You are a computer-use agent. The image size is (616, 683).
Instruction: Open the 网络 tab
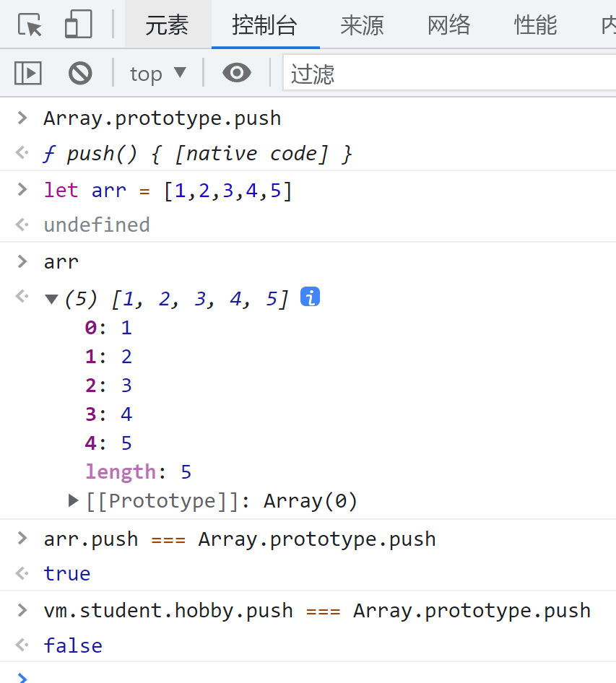pyautogui.click(x=448, y=25)
